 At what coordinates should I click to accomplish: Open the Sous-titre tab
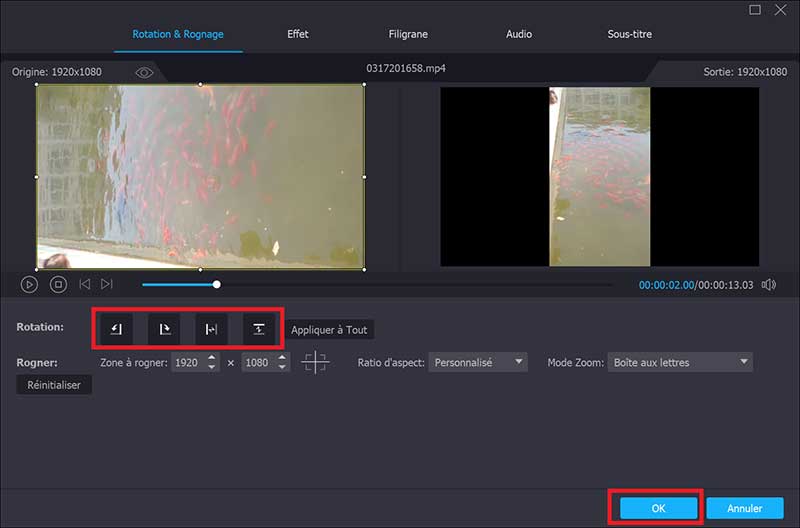point(630,34)
